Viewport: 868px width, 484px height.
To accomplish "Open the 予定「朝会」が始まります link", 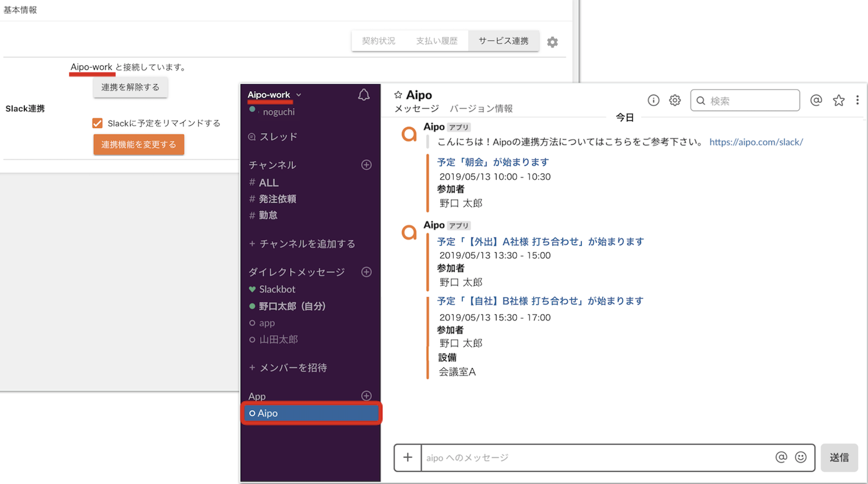I will (x=493, y=162).
